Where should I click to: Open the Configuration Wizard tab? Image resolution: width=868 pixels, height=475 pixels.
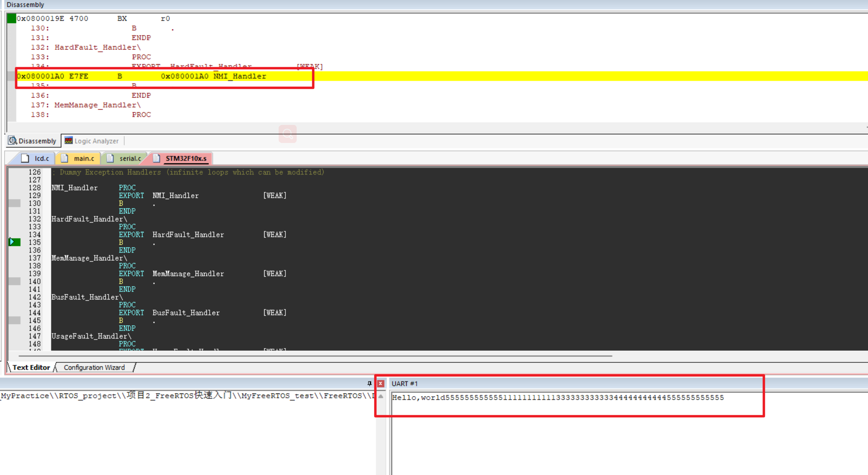tap(94, 367)
